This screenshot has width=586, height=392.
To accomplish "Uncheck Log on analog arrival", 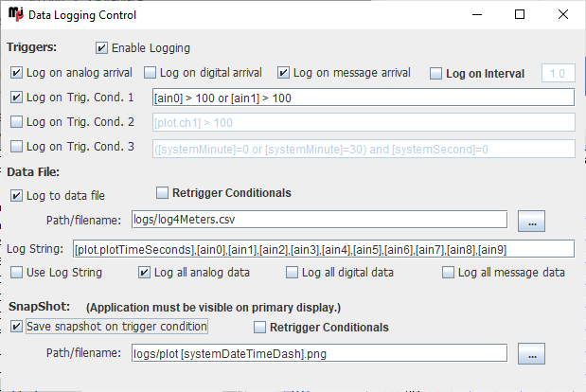I will pos(16,73).
